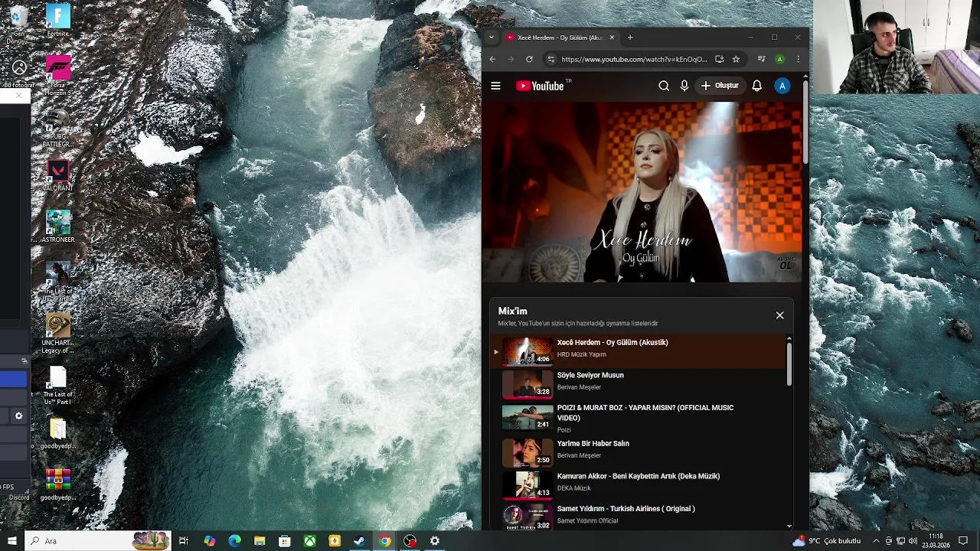980x551 pixels.
Task: Play Yarime Bir Haber Salın
Action: pyautogui.click(x=639, y=452)
